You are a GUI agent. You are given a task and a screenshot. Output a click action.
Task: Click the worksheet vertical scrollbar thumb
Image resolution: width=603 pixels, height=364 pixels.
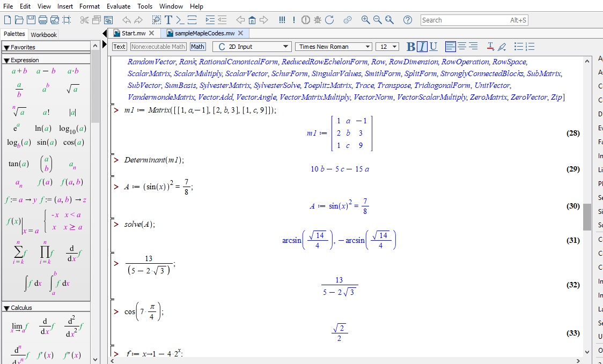coord(587,217)
